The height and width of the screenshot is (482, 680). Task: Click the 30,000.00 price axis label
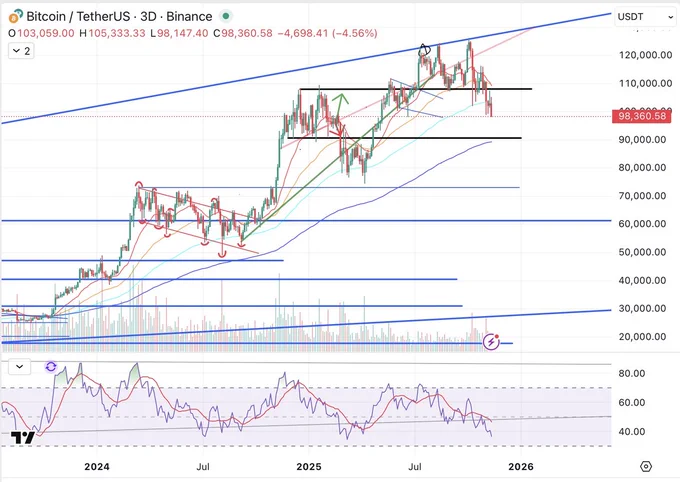click(642, 308)
